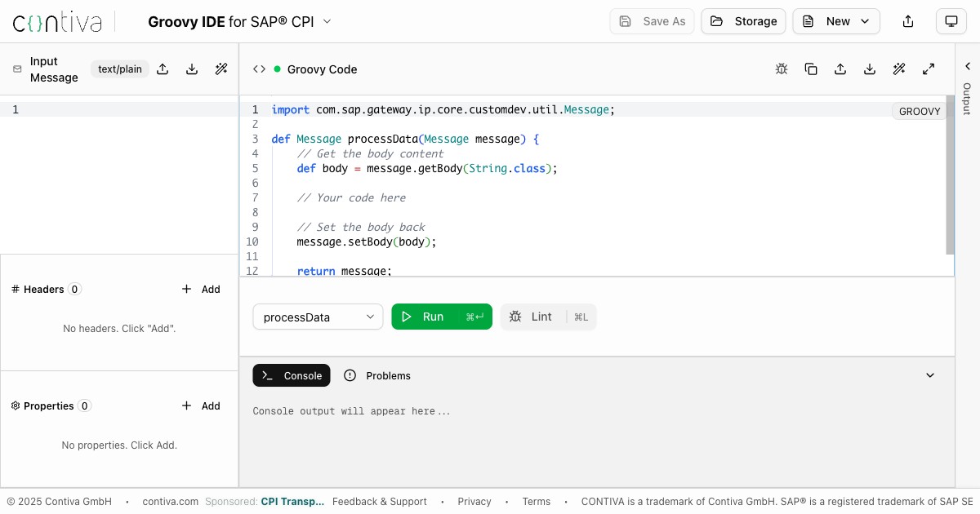Viewport: 980px width, 514px height.
Task: Download the input message
Action: click(x=192, y=69)
